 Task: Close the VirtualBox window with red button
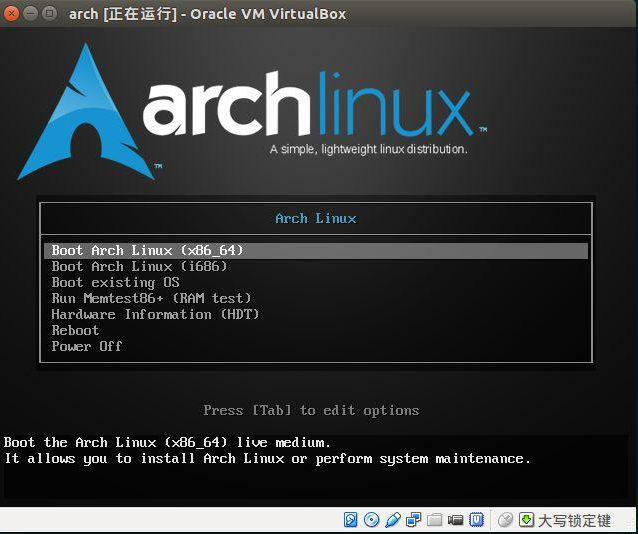click(x=11, y=13)
